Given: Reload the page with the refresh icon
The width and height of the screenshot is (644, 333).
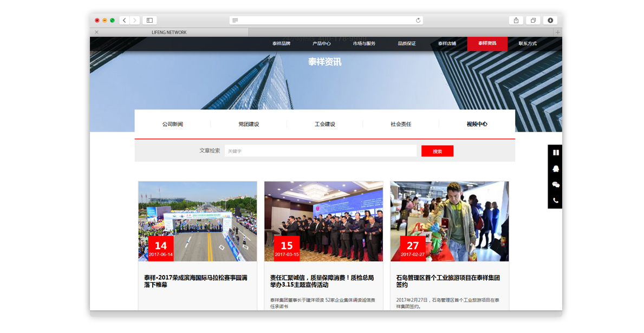Looking at the screenshot, I should pyautogui.click(x=418, y=20).
